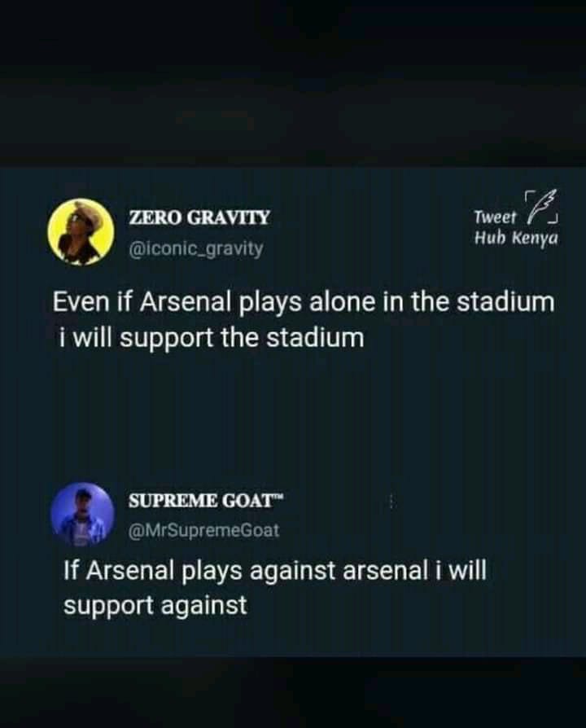Open the @iconic_gravity handle

[196, 249]
